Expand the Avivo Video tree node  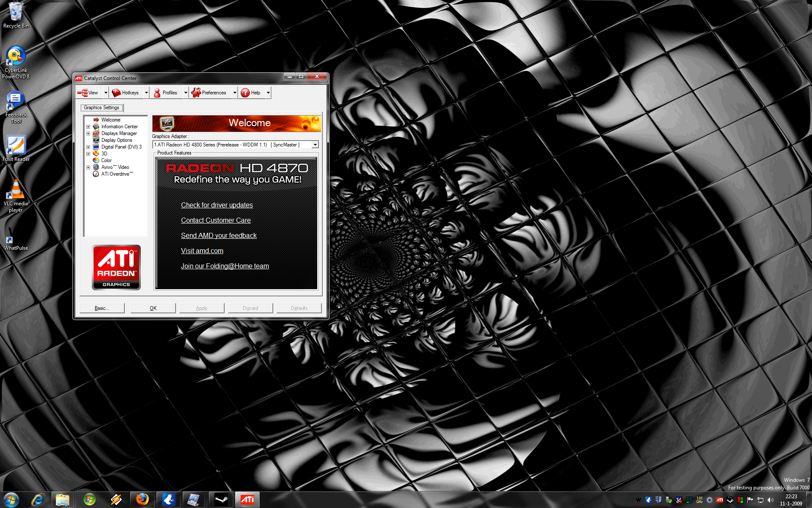click(88, 167)
